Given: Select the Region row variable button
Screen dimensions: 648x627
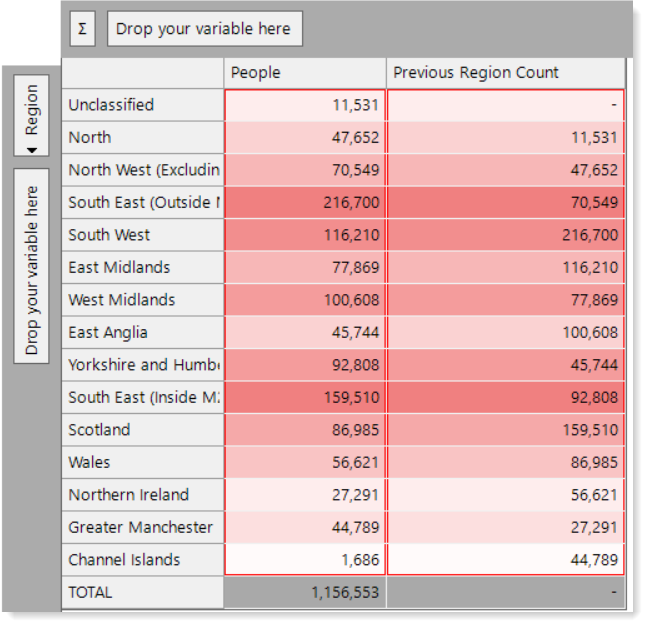Looking at the screenshot, I should click(31, 115).
